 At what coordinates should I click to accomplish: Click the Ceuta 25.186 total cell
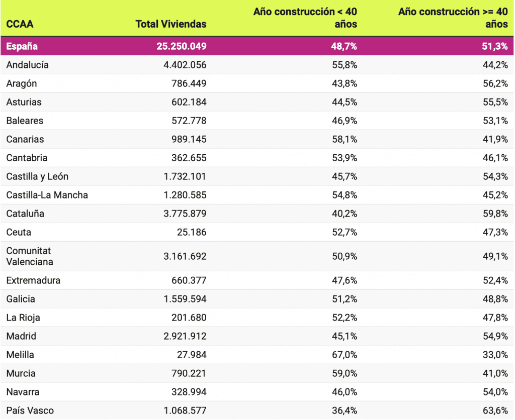point(192,232)
